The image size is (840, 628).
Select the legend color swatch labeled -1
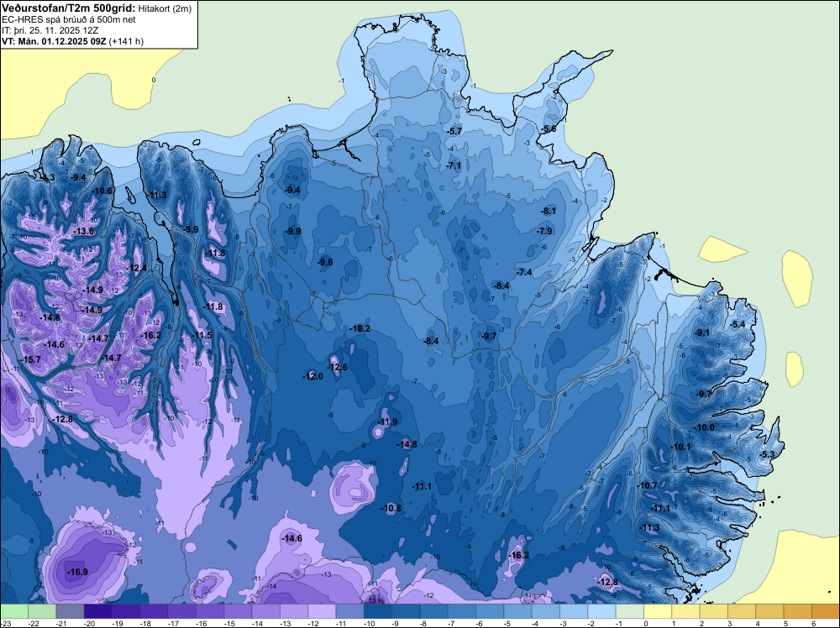coord(629,611)
